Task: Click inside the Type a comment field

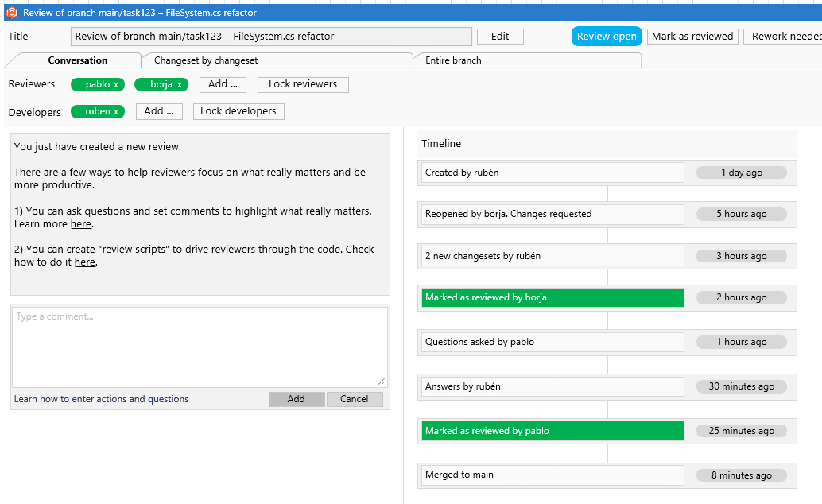Action: 199,346
